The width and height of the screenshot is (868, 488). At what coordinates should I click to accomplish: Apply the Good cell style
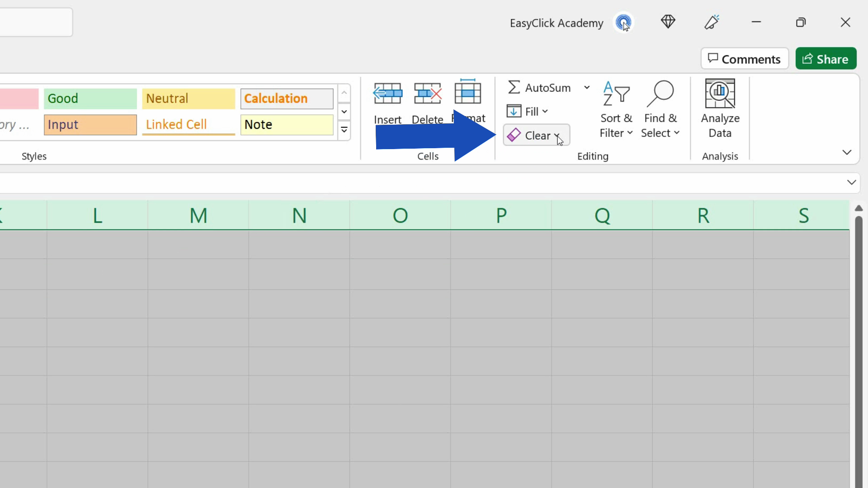tap(90, 99)
